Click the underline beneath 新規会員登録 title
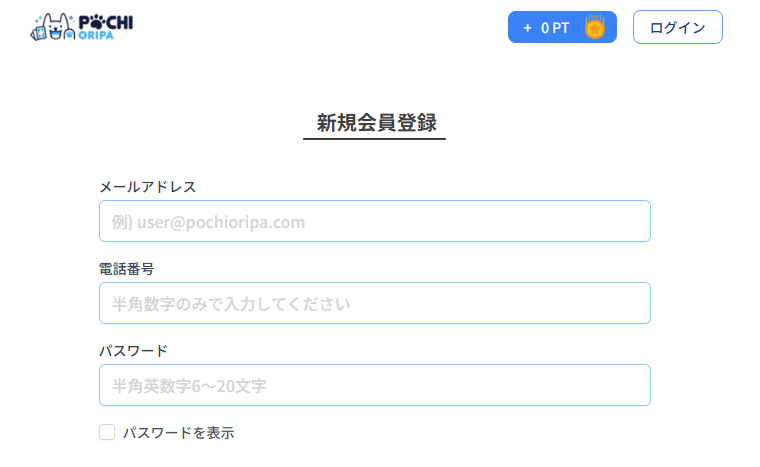 coord(374,139)
